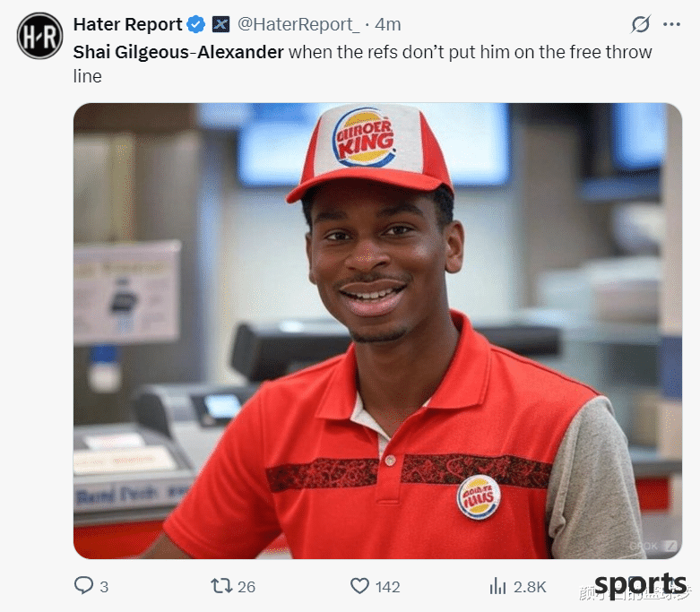
Task: Click the 4m post timestamp
Action: click(388, 24)
